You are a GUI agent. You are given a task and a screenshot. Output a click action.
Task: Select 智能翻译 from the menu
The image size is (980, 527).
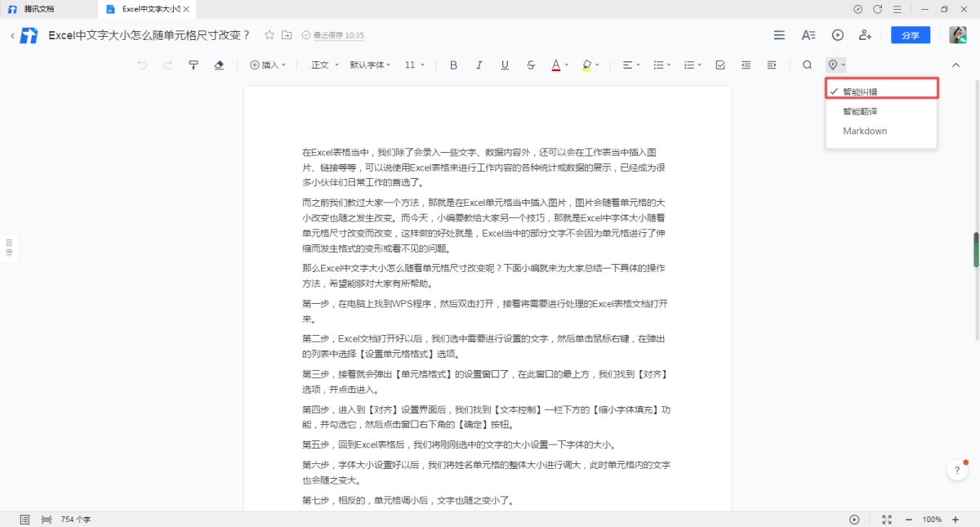coord(860,111)
